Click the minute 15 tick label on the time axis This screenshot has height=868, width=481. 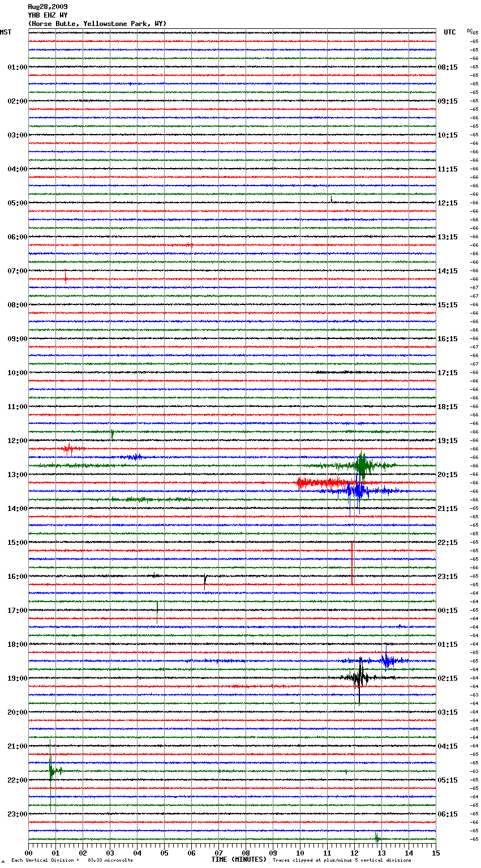point(436,853)
